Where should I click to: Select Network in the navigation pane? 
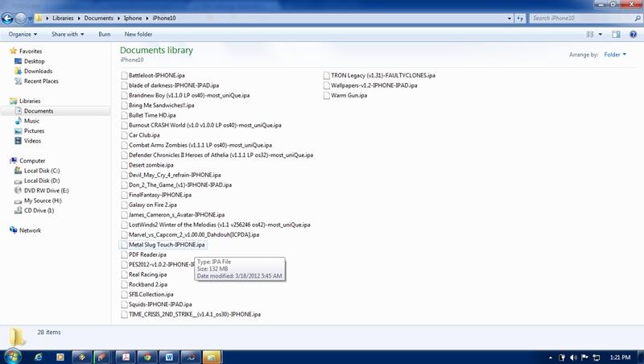[x=30, y=230]
